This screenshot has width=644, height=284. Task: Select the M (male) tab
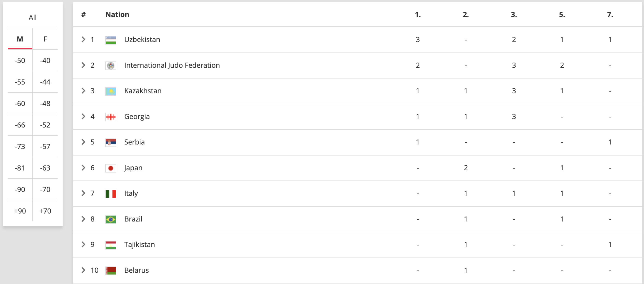pos(20,39)
